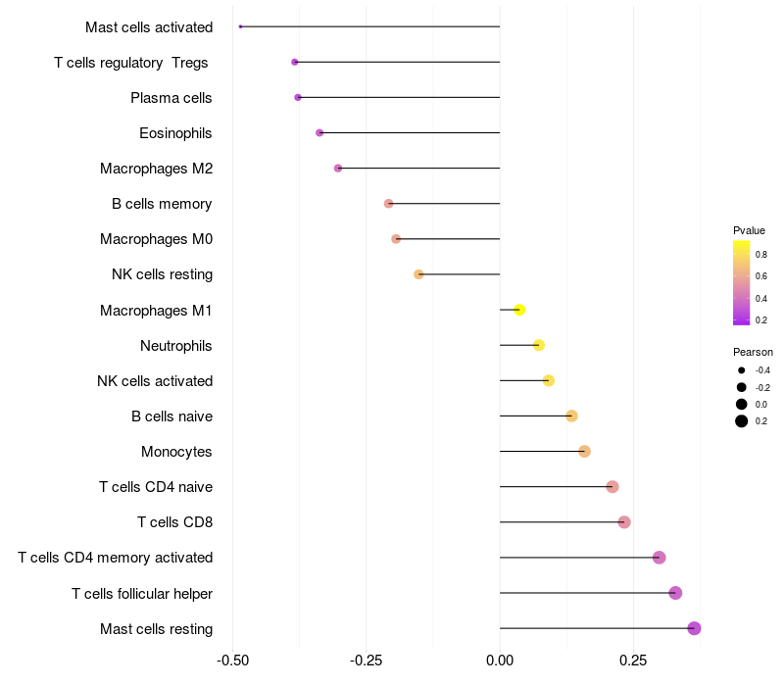Select the Neutrophils data point
This screenshot has height=686, width=784.
[538, 345]
